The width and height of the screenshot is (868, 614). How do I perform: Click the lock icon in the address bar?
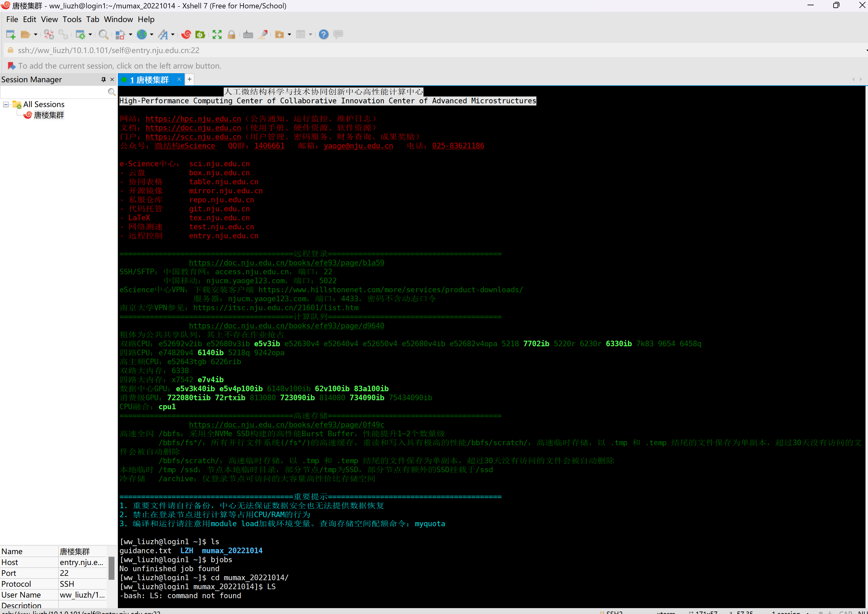coord(11,50)
